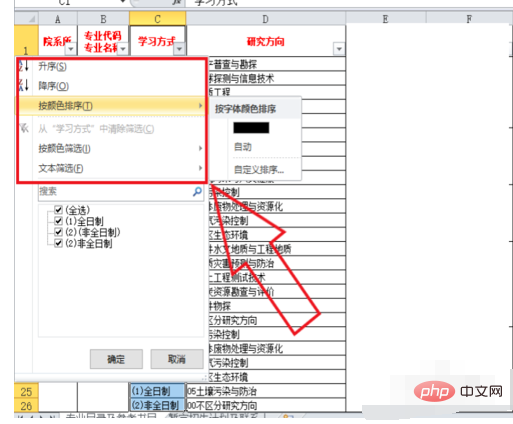Select column C header

tap(157, 19)
